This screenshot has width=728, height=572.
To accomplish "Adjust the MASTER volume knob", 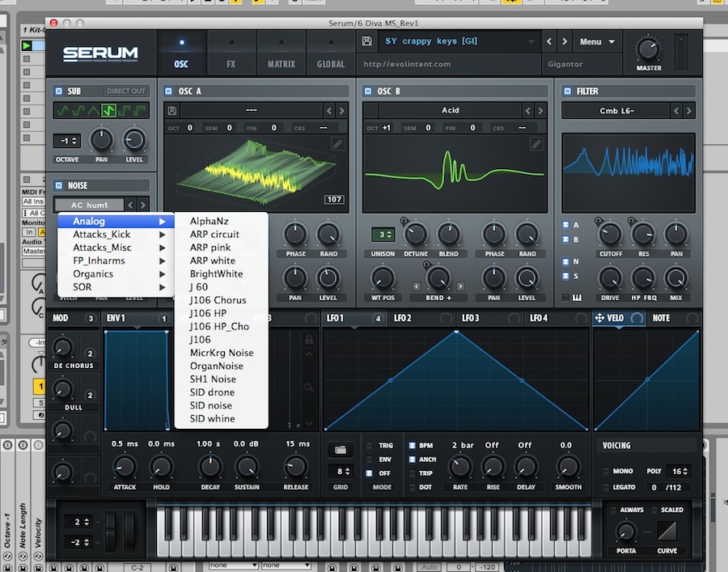I will tap(648, 49).
